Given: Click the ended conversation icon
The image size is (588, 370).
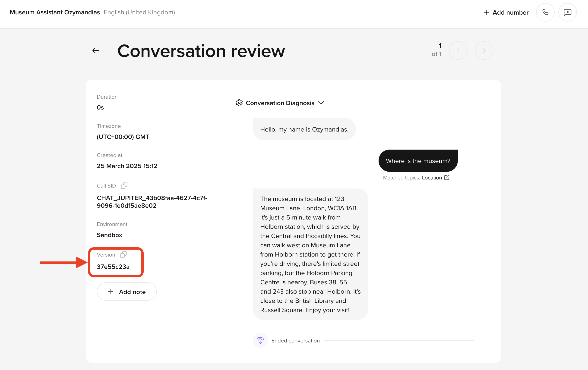Looking at the screenshot, I should pyautogui.click(x=260, y=340).
